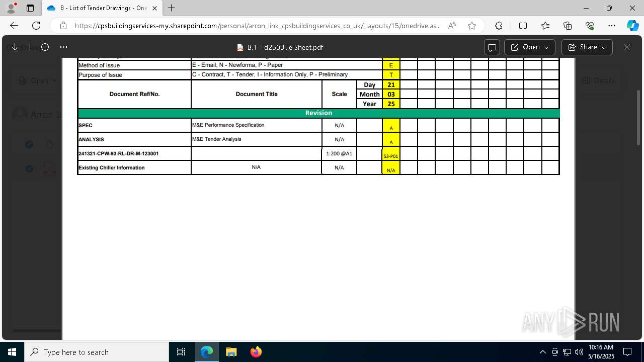Click the Year value 25 cell

pos(391,104)
